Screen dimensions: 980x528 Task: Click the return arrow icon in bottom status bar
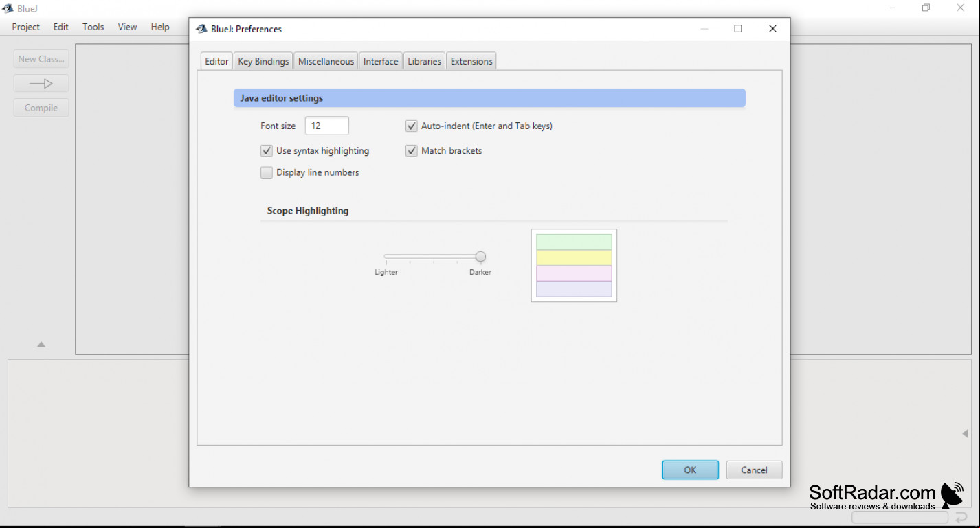[961, 517]
